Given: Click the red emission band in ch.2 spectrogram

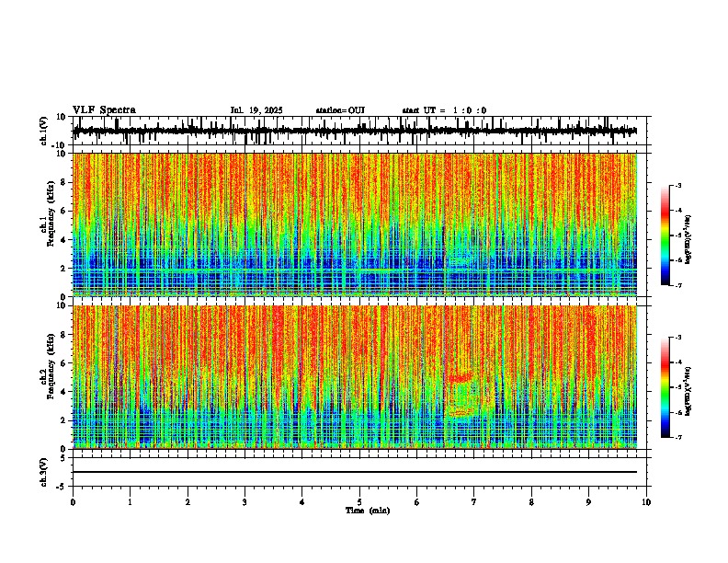Looking at the screenshot, I should [x=460, y=378].
